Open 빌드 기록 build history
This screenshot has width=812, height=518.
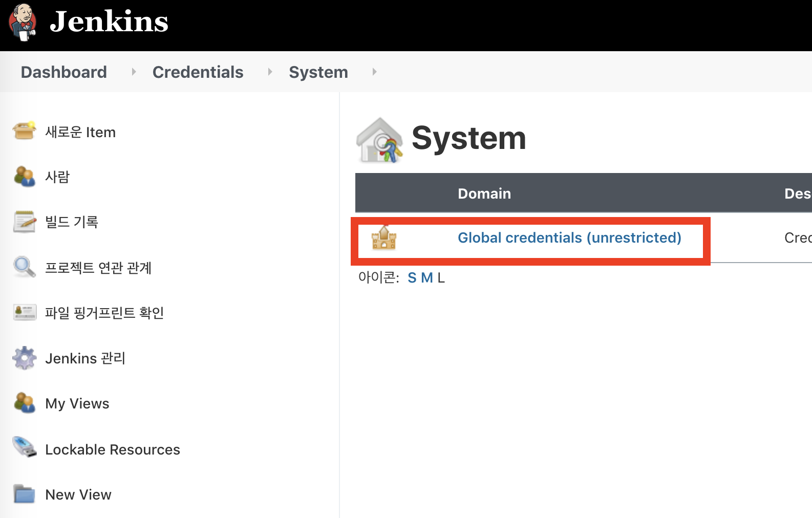coord(72,222)
